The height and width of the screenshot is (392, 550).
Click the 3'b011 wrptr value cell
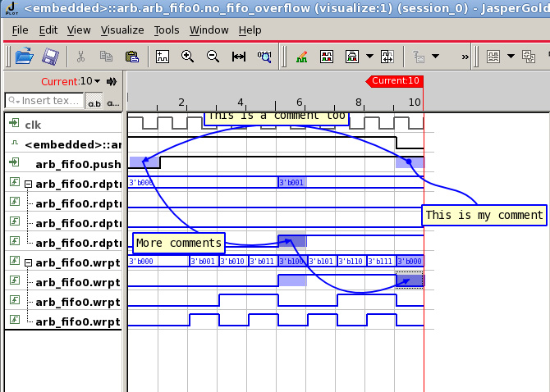[x=263, y=262]
